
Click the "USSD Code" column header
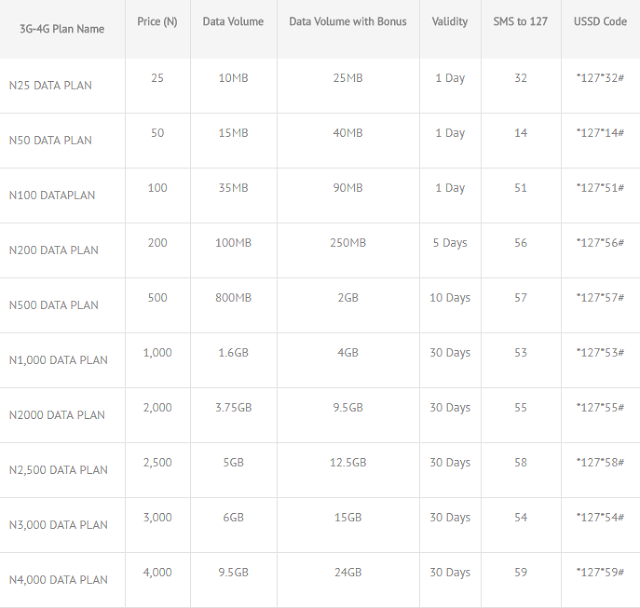(600, 21)
